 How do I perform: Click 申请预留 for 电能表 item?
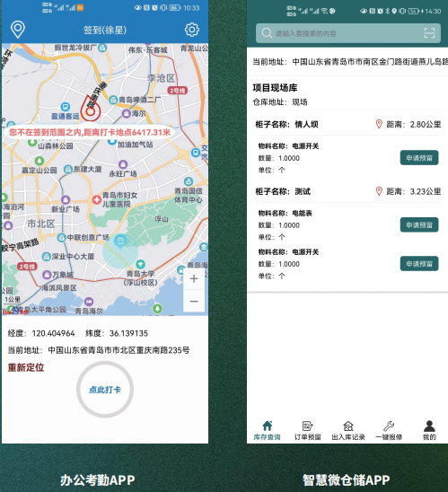point(419,224)
